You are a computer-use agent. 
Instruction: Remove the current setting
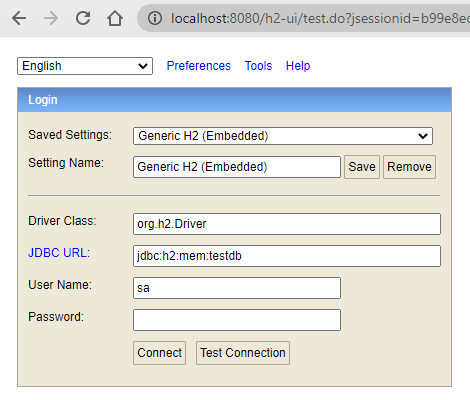409,167
